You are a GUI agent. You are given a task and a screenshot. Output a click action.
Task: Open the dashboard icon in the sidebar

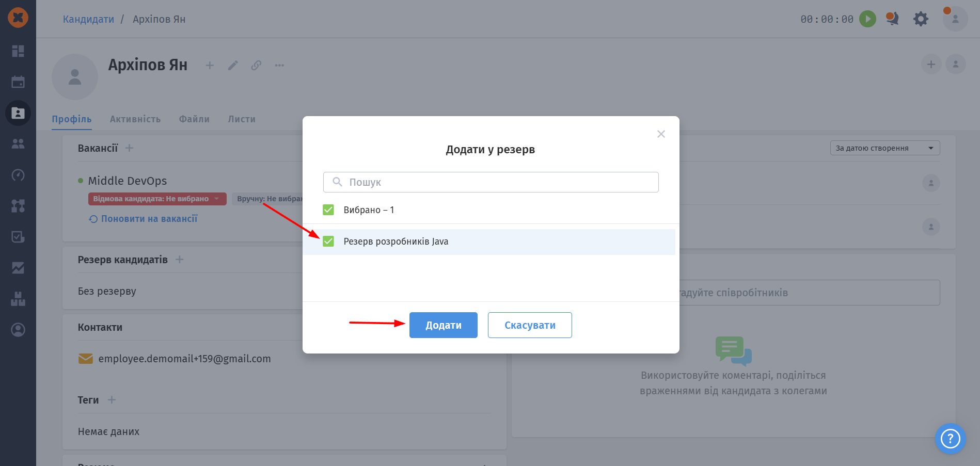18,51
